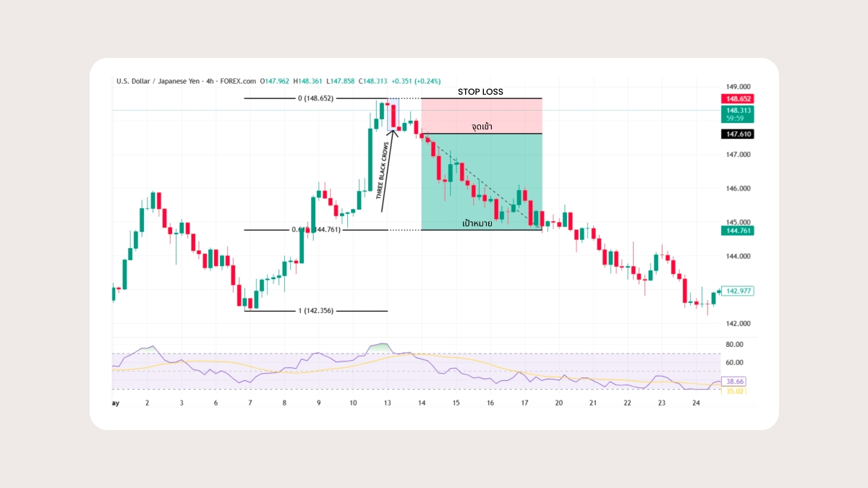Click date 24 on the time axis
The image size is (868, 488).
coord(696,403)
